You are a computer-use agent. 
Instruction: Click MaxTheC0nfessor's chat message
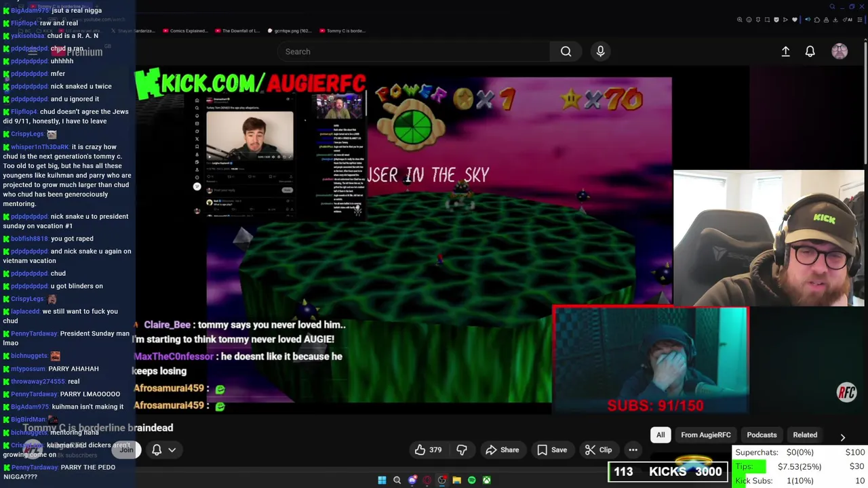pyautogui.click(x=237, y=363)
